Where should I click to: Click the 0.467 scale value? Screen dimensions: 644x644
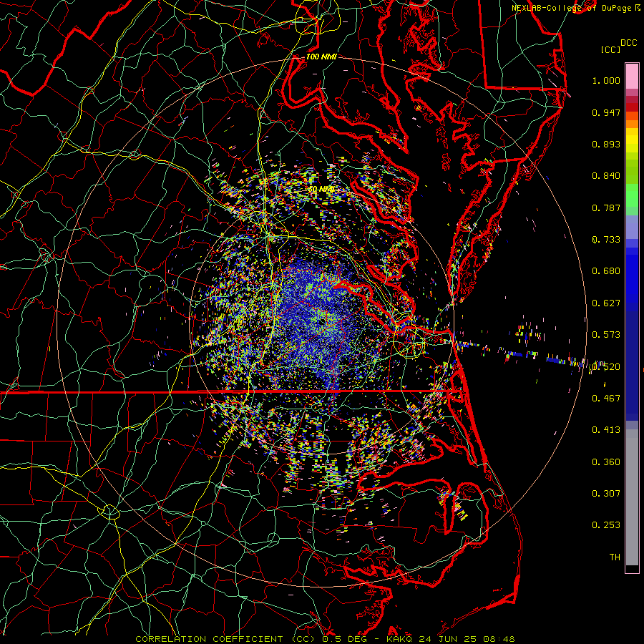pos(606,399)
